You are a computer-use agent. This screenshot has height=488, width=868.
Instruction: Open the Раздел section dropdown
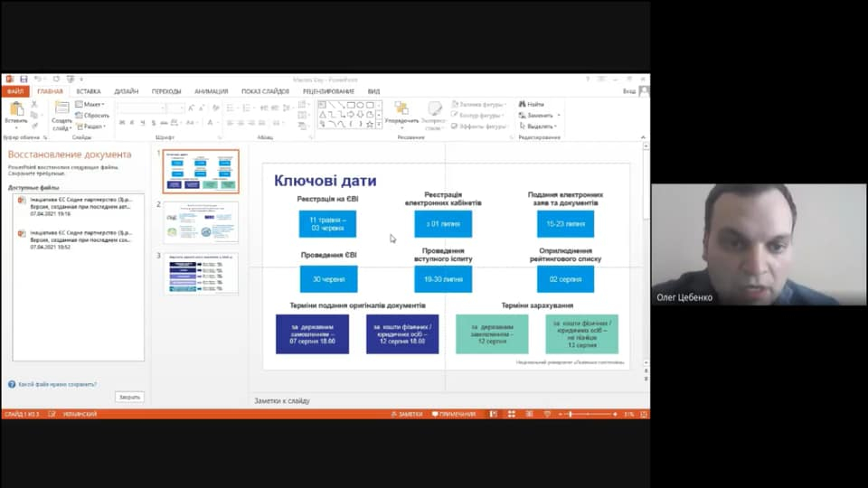(x=90, y=127)
